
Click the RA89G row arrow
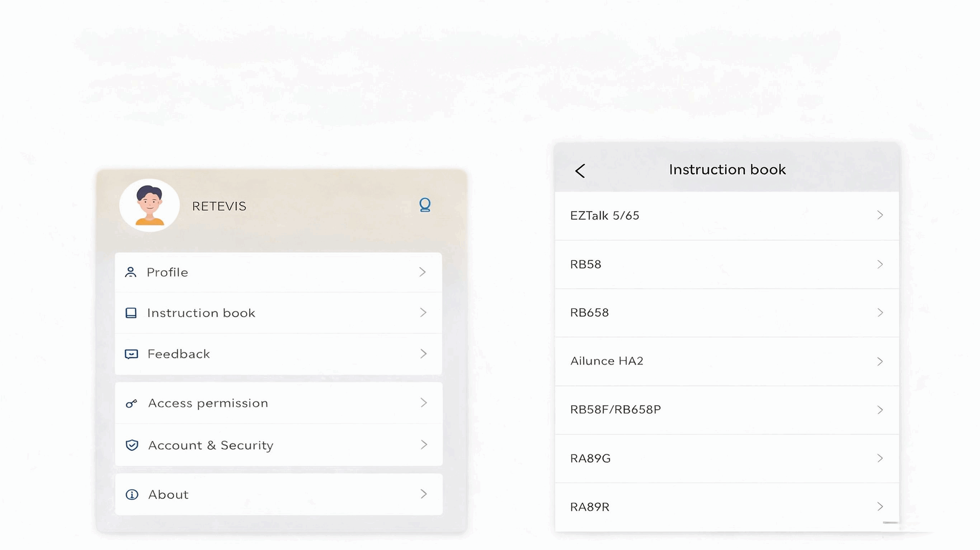pos(880,458)
